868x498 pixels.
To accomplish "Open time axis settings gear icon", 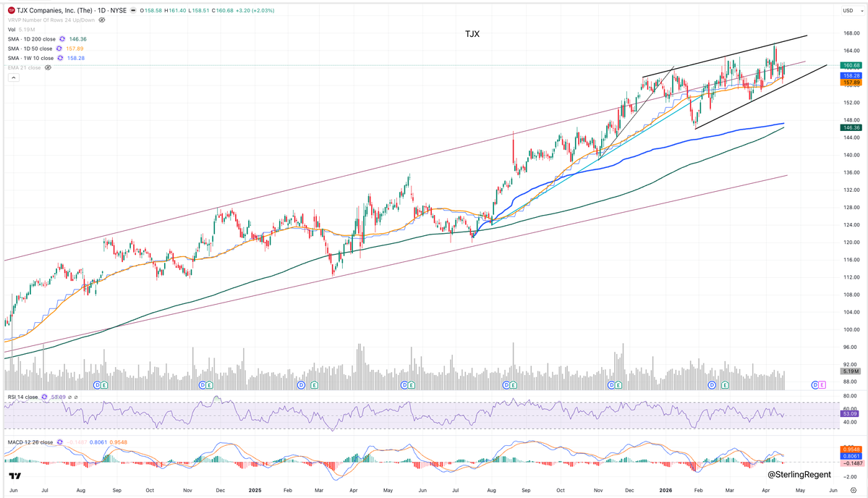I will click(854, 490).
